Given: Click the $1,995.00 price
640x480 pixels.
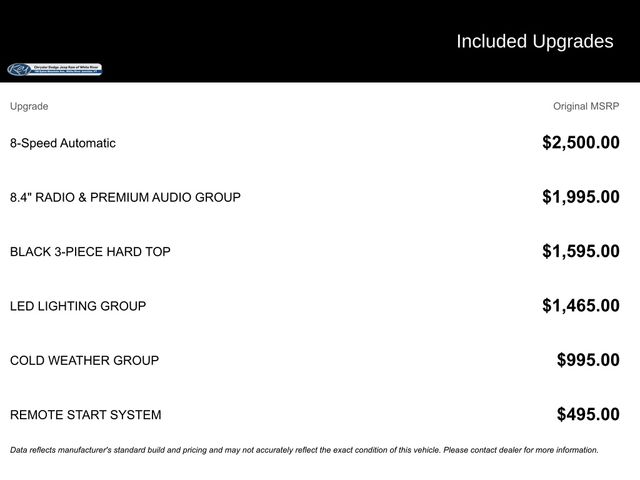Looking at the screenshot, I should point(580,197).
